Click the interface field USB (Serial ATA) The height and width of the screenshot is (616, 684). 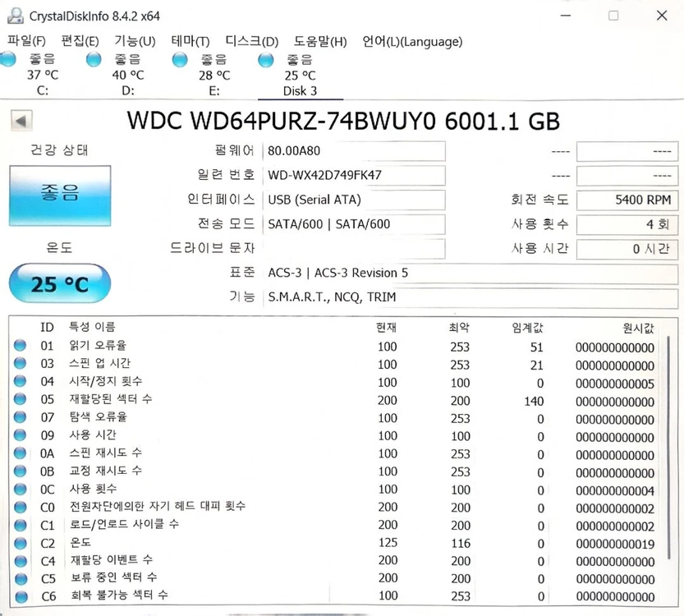coord(354,200)
